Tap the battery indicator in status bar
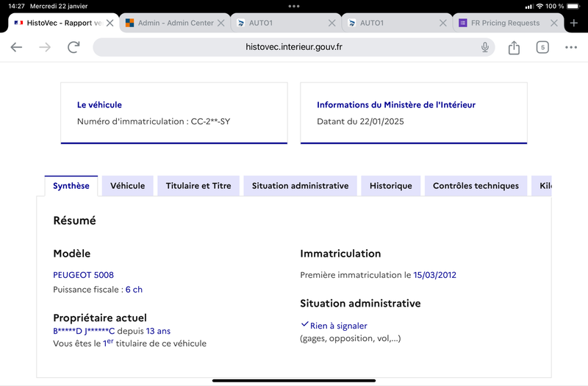 click(574, 6)
